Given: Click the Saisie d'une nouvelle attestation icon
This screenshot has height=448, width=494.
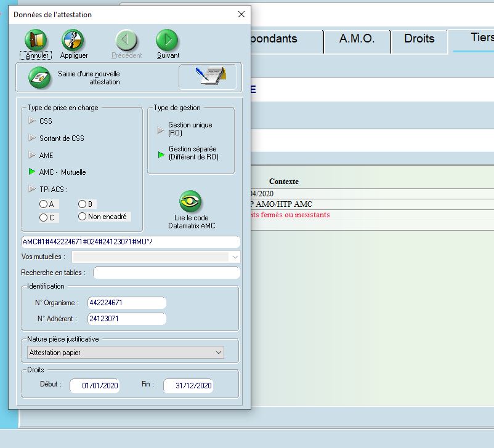Looking at the screenshot, I should point(39,78).
